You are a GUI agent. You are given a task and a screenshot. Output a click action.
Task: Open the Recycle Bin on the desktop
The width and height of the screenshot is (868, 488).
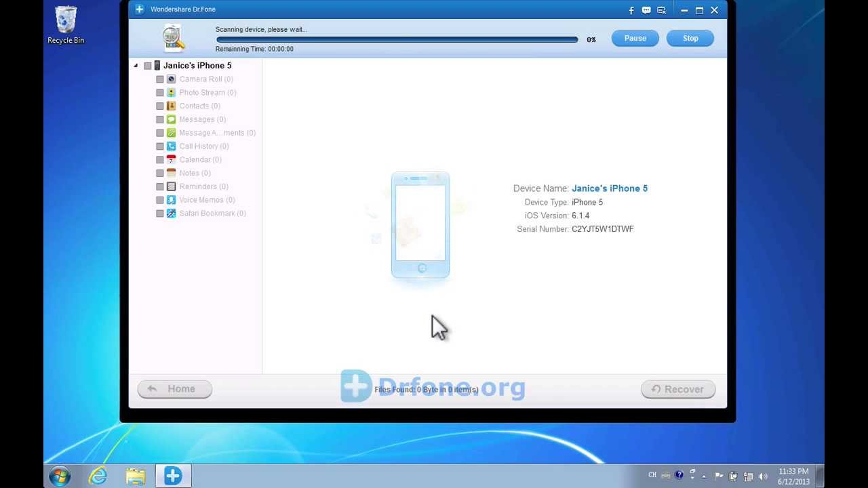[x=66, y=25]
